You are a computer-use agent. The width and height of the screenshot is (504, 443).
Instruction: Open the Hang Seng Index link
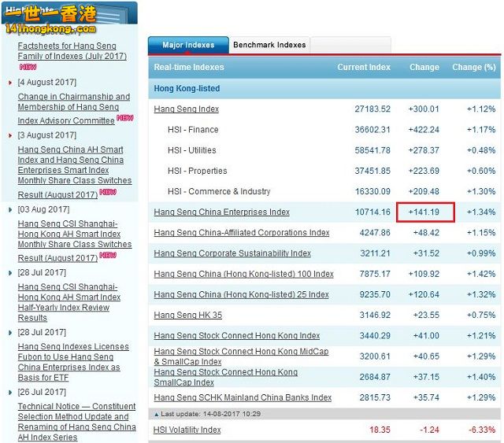tap(186, 109)
